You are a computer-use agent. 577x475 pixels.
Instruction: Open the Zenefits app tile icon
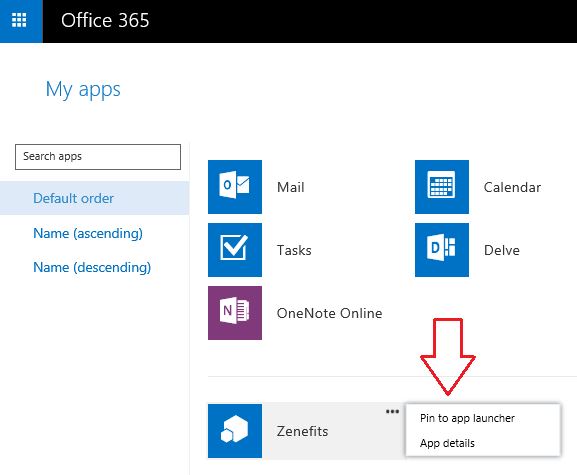(x=235, y=431)
